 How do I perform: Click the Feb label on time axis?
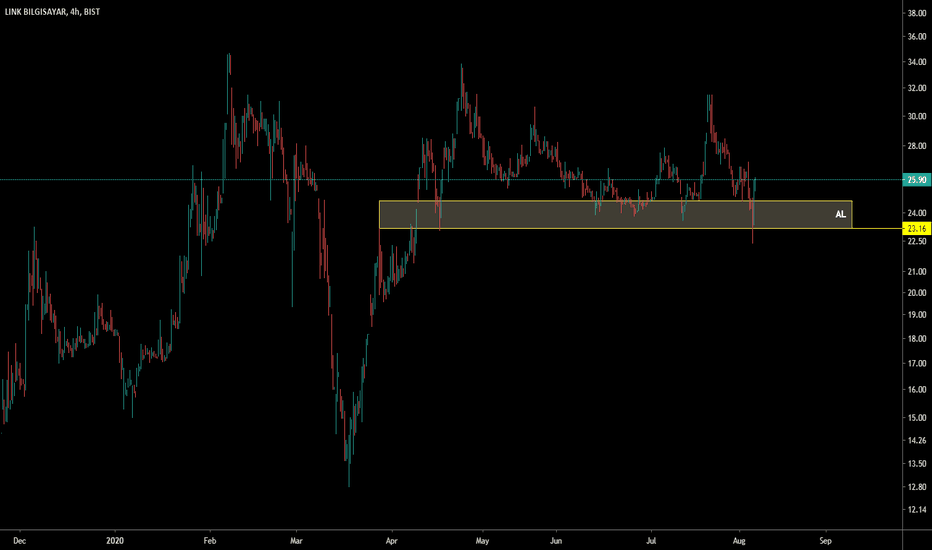point(209,541)
